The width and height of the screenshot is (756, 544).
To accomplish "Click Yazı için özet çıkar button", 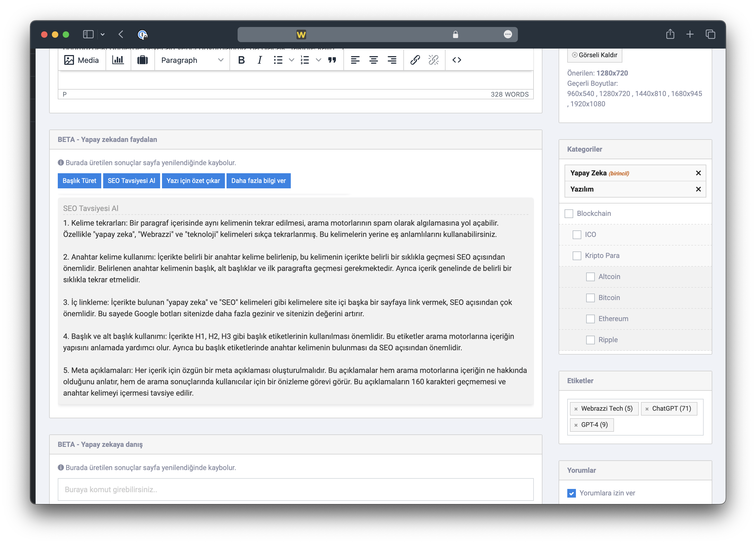I will point(193,181).
